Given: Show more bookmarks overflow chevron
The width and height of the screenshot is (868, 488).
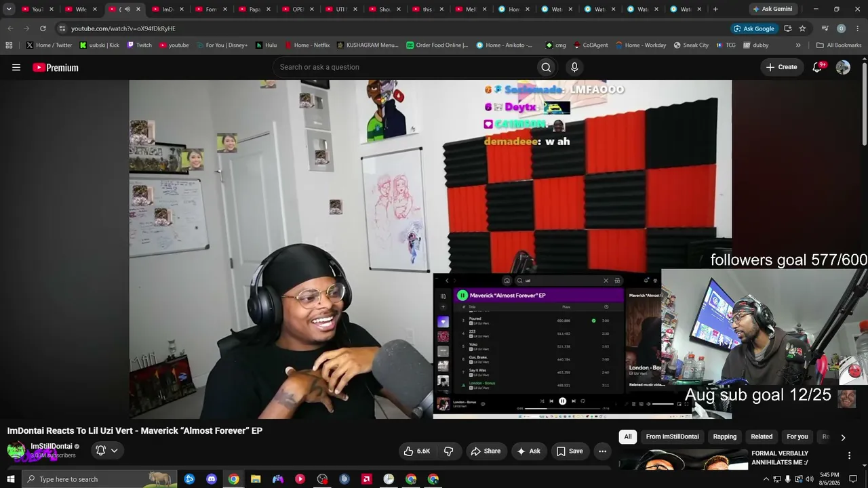Looking at the screenshot, I should [798, 45].
